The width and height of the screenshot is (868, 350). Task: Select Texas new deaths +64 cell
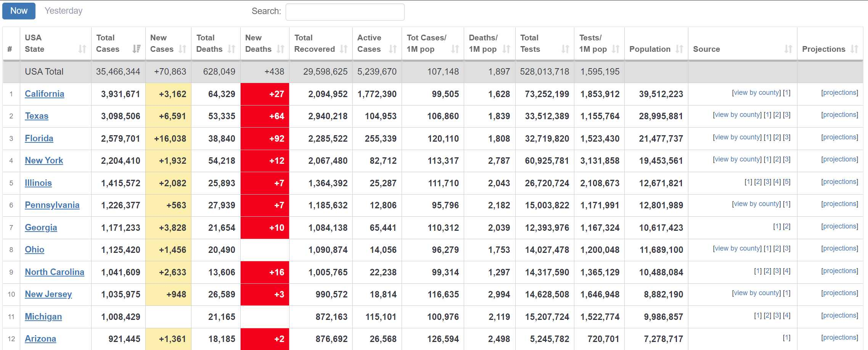265,116
